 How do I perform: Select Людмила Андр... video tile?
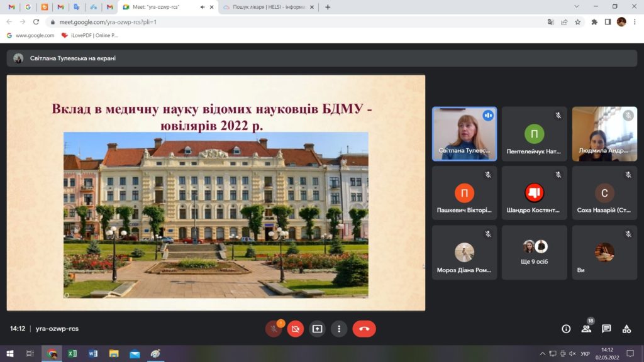point(604,134)
